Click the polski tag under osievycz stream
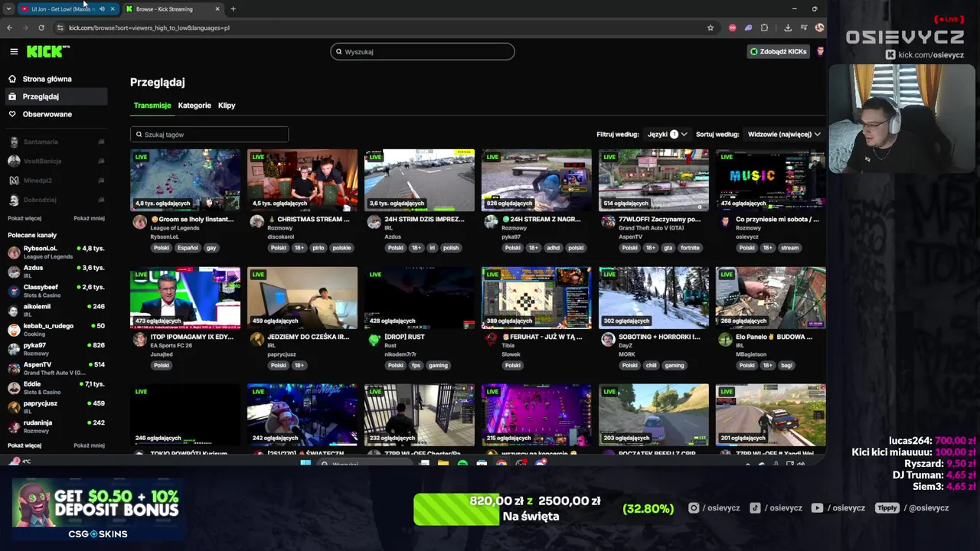980x551 pixels. [746, 248]
